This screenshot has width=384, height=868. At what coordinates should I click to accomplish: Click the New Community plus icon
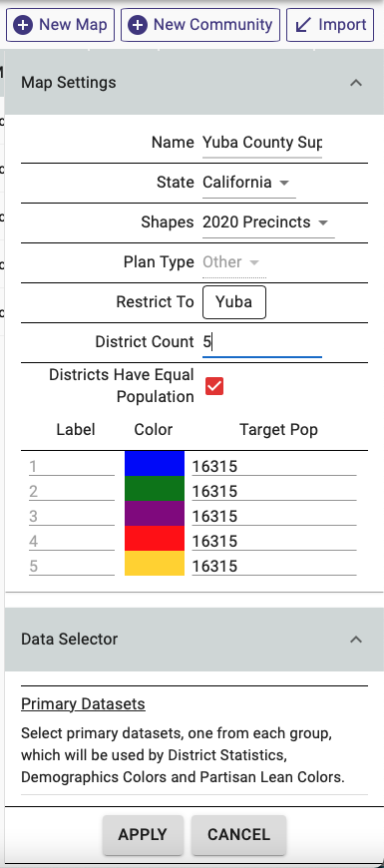click(x=138, y=25)
